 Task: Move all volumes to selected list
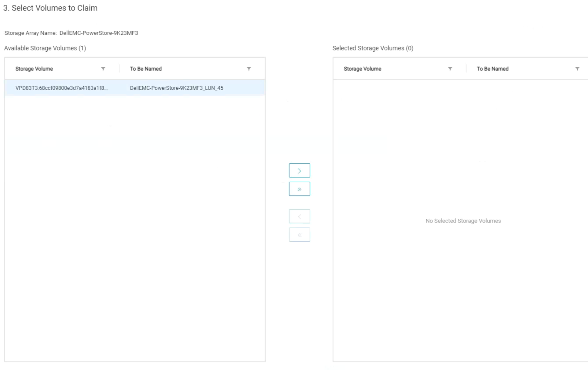click(299, 189)
